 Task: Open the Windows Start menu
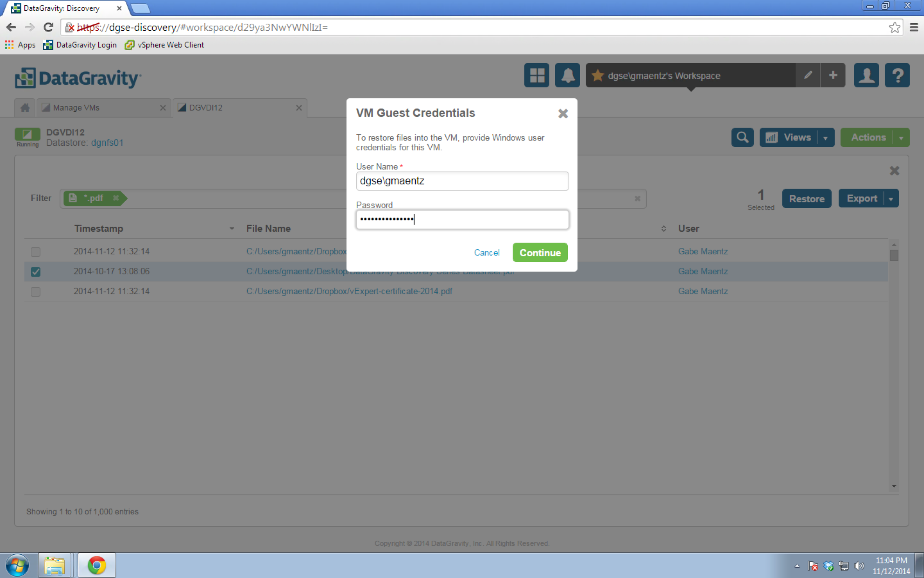tap(17, 565)
